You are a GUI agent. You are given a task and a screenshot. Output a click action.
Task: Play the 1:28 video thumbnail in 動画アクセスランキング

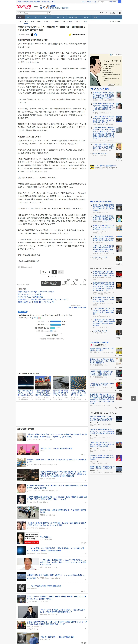[x=119, y=322]
